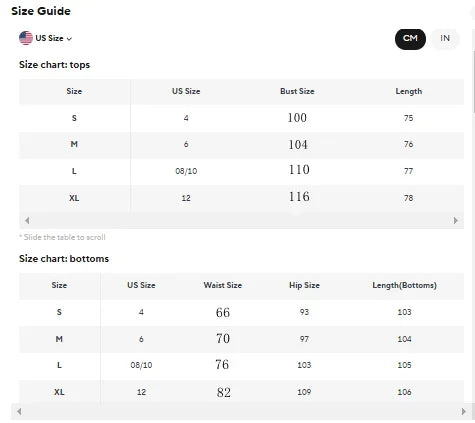Image resolution: width=475 pixels, height=423 pixels.
Task: Click right arrow of tops table scrollbar
Action: coord(456,220)
